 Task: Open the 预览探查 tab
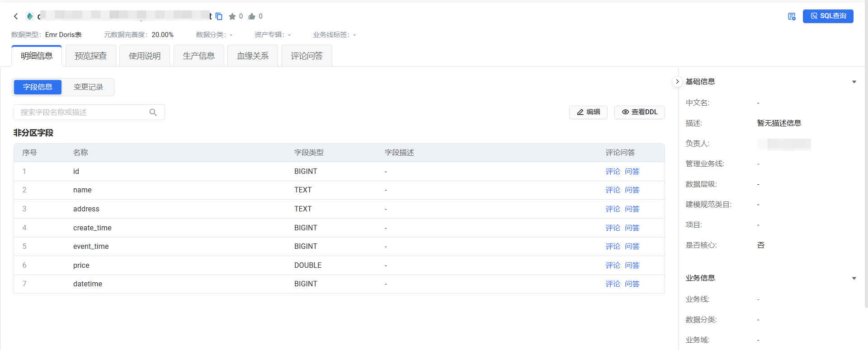91,56
